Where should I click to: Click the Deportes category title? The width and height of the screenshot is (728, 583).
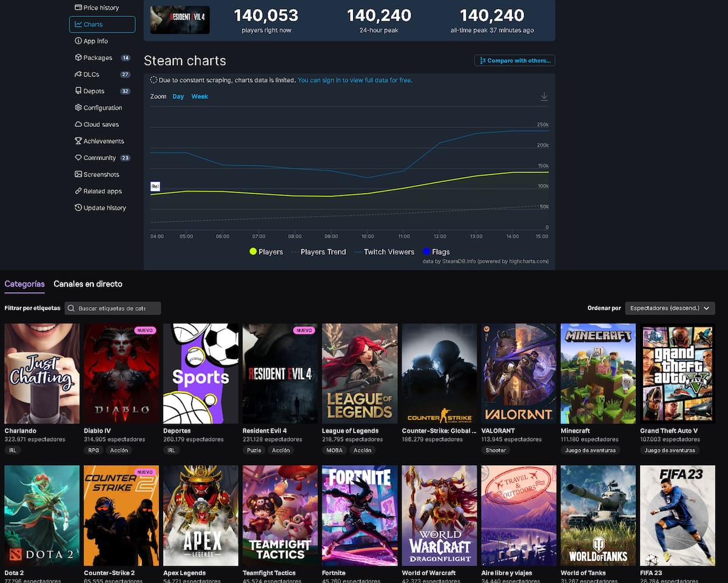pos(177,431)
